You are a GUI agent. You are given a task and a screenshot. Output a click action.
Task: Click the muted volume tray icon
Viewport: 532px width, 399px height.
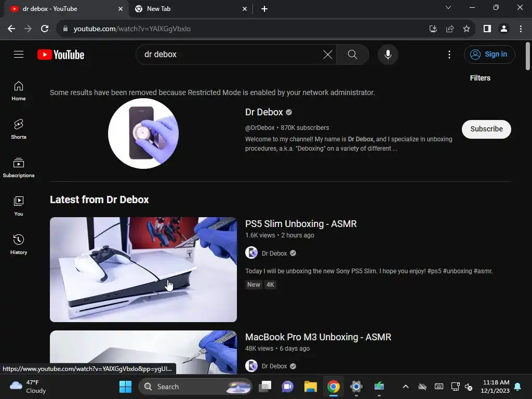pos(469,387)
